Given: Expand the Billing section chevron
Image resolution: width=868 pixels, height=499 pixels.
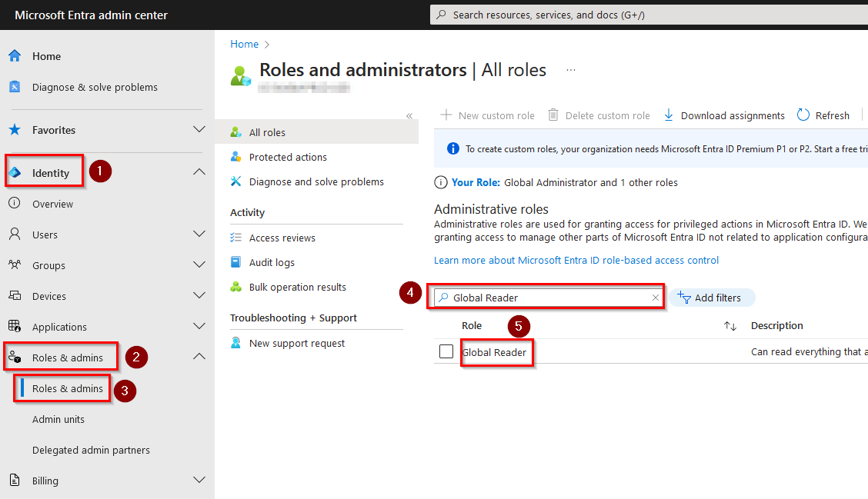Looking at the screenshot, I should click(x=199, y=480).
